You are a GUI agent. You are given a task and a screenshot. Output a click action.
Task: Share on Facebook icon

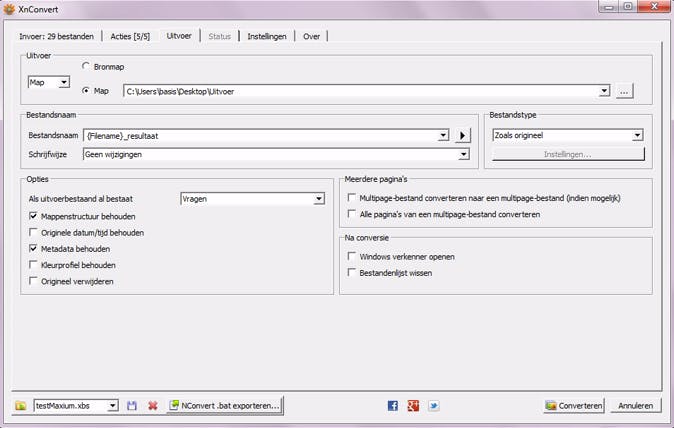(392, 406)
